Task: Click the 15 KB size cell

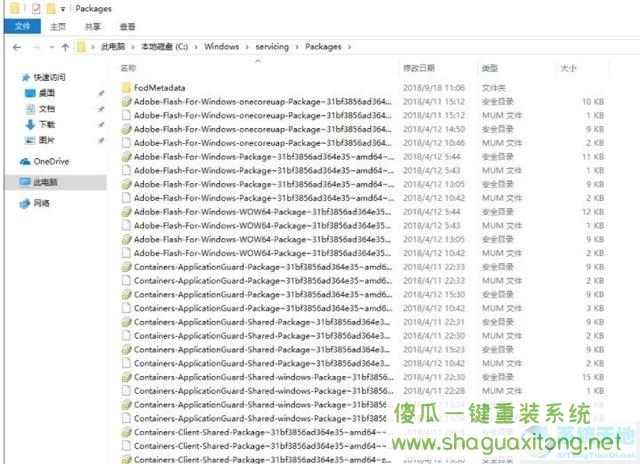Action: pyautogui.click(x=593, y=377)
